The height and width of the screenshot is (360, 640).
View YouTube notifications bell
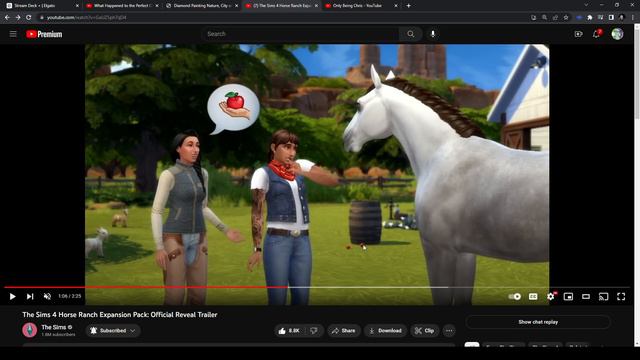596,34
